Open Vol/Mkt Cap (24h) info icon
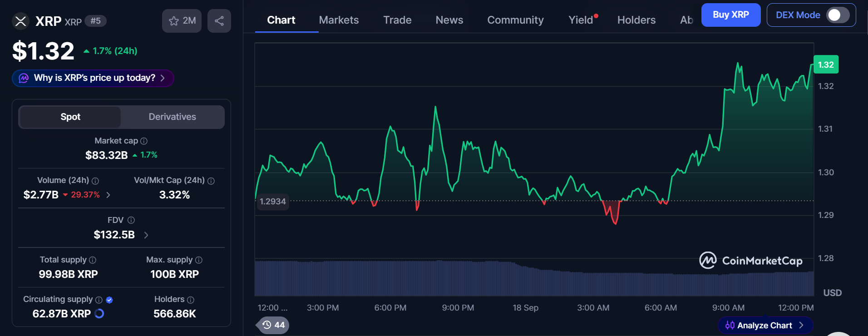The image size is (868, 336). 211,181
